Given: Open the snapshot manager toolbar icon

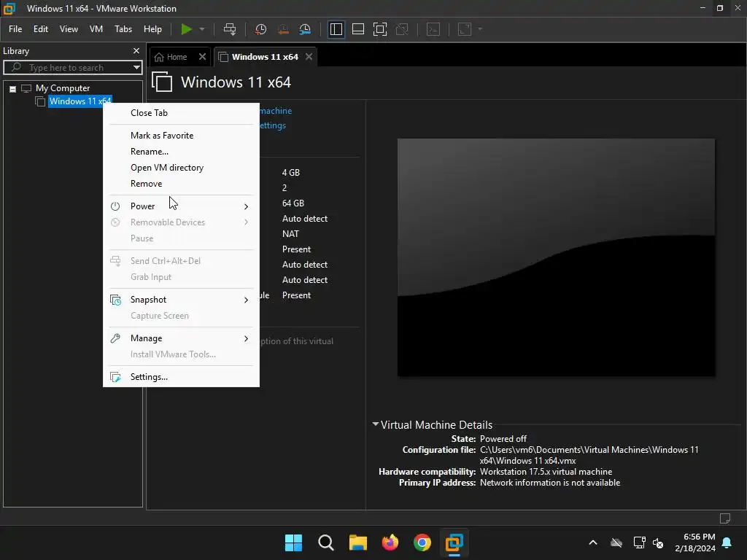Looking at the screenshot, I should (305, 29).
